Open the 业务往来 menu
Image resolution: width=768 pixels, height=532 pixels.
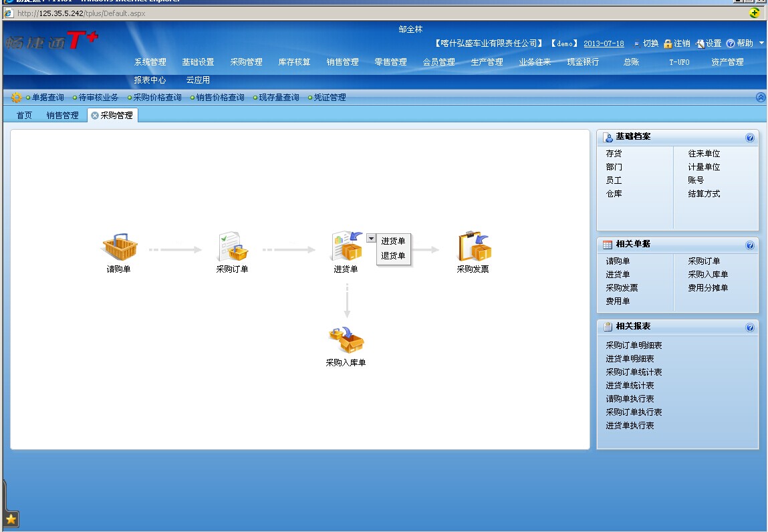tap(535, 62)
